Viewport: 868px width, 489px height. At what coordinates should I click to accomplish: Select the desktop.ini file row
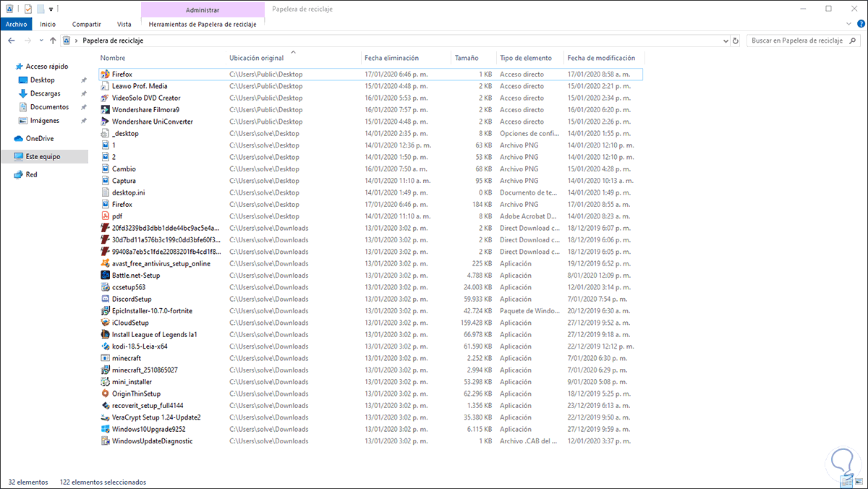pyautogui.click(x=370, y=192)
